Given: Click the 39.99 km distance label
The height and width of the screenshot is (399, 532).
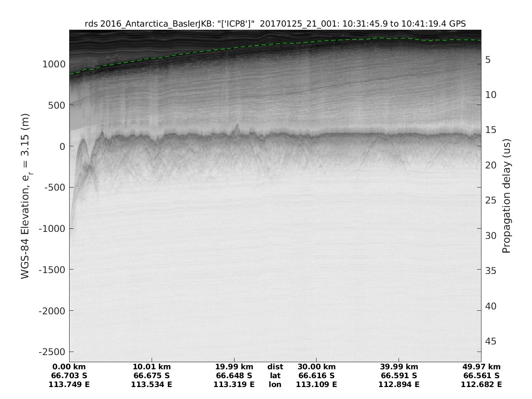Looking at the screenshot, I should (x=399, y=367).
